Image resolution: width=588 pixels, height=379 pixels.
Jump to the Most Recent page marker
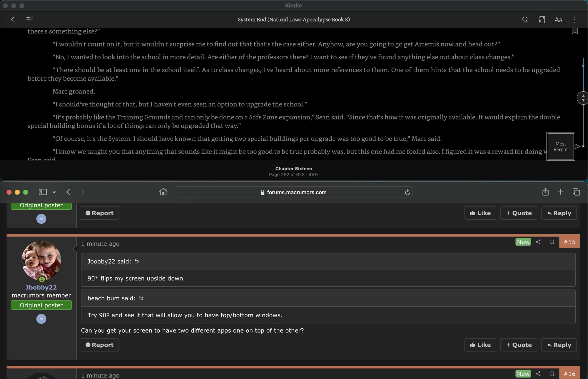[560, 146]
